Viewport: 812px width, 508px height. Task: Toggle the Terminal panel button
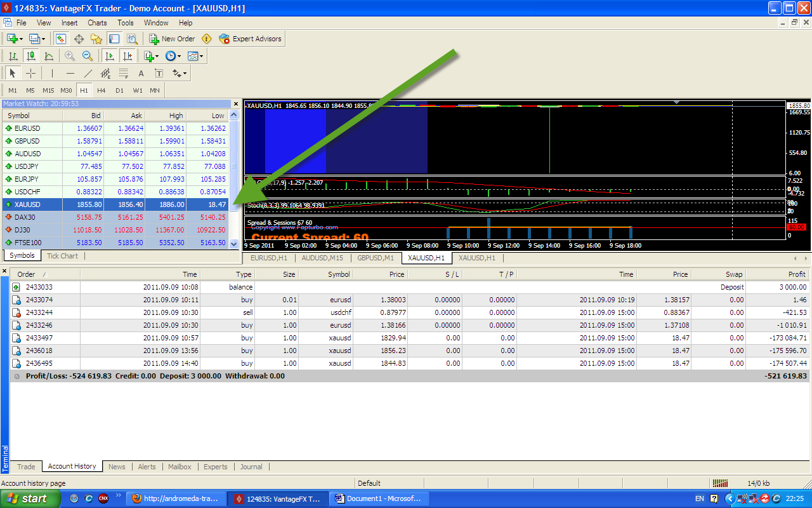tap(114, 39)
